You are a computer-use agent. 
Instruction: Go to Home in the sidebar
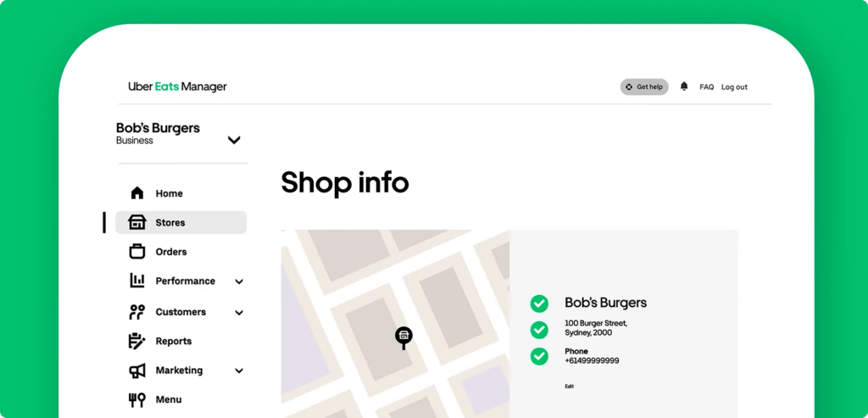click(x=170, y=193)
